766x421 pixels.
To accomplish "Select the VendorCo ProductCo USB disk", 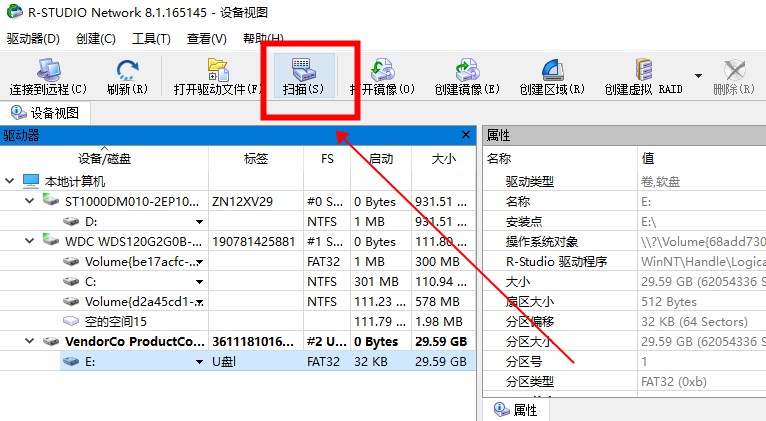I will 134,341.
